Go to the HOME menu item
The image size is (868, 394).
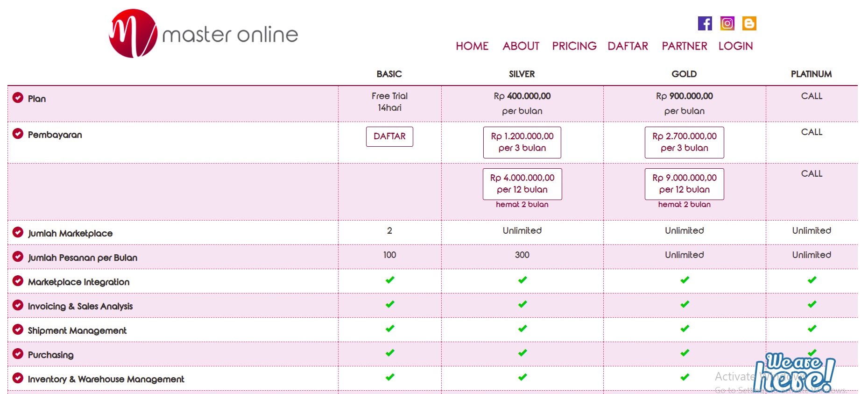(x=472, y=46)
